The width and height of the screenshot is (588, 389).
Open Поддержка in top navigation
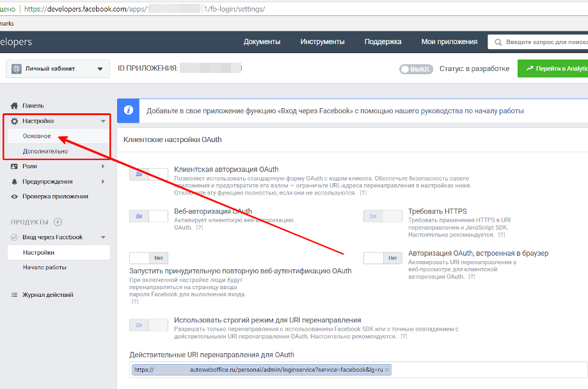pyautogui.click(x=383, y=42)
